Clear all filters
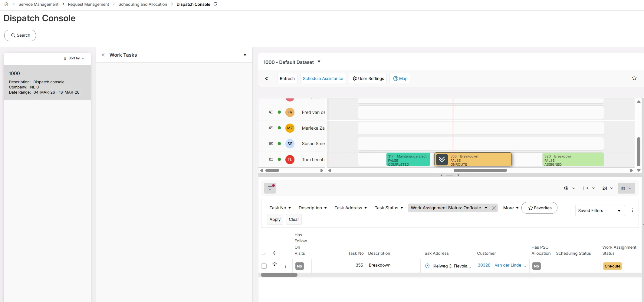The width and height of the screenshot is (644, 302). click(294, 219)
